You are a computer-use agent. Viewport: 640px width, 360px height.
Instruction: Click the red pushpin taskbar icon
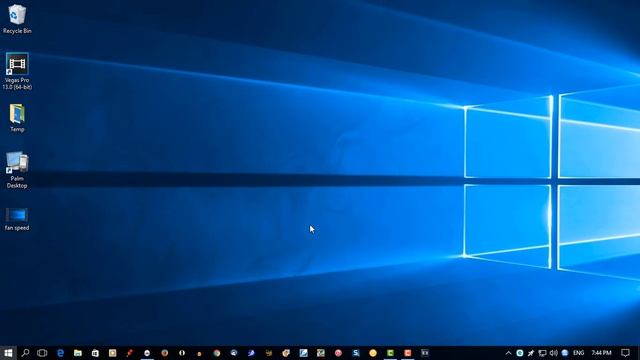(x=130, y=353)
